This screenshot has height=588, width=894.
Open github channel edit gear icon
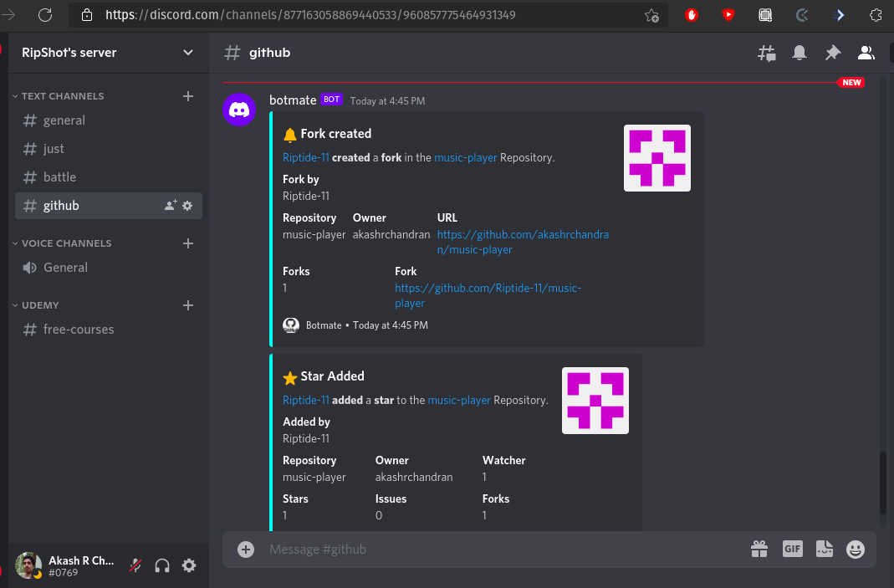(x=187, y=205)
